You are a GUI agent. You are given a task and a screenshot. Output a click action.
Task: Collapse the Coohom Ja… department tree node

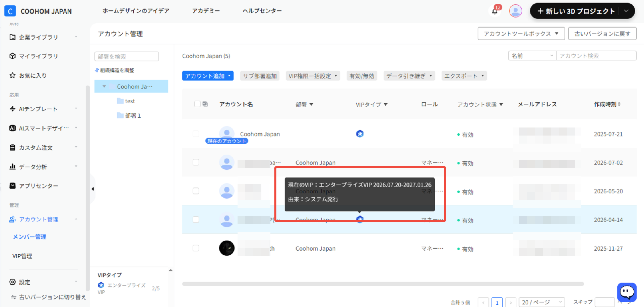click(x=104, y=86)
